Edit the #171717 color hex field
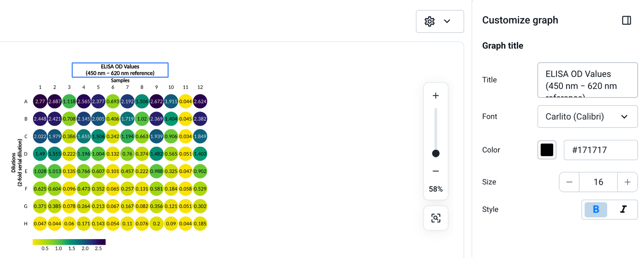The image size is (644, 258). [x=601, y=150]
